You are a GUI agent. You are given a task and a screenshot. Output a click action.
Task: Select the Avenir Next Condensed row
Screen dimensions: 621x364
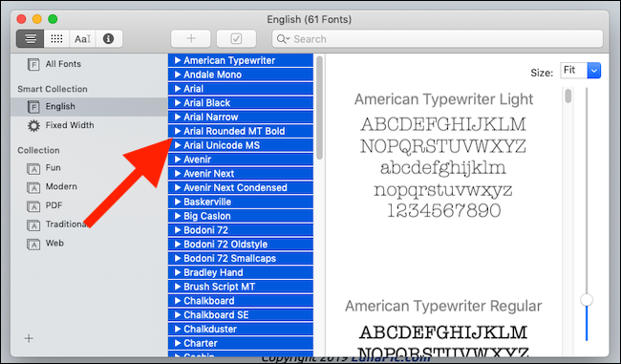pyautogui.click(x=241, y=188)
